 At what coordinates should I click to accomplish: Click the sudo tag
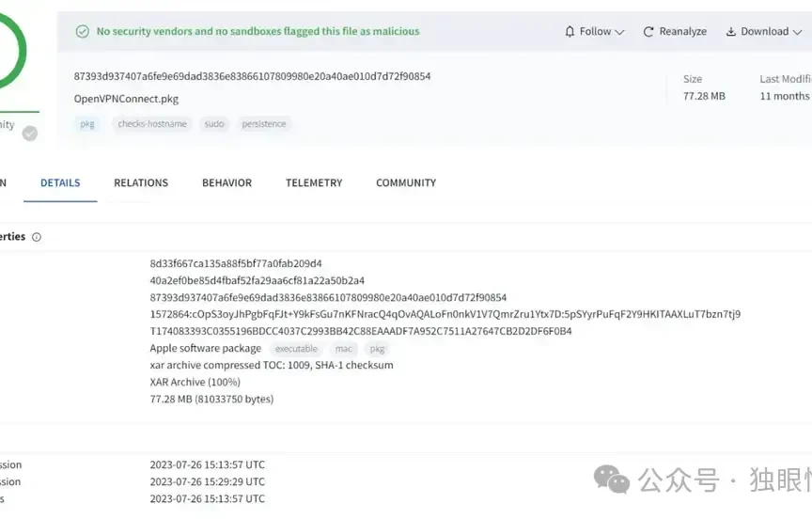214,124
